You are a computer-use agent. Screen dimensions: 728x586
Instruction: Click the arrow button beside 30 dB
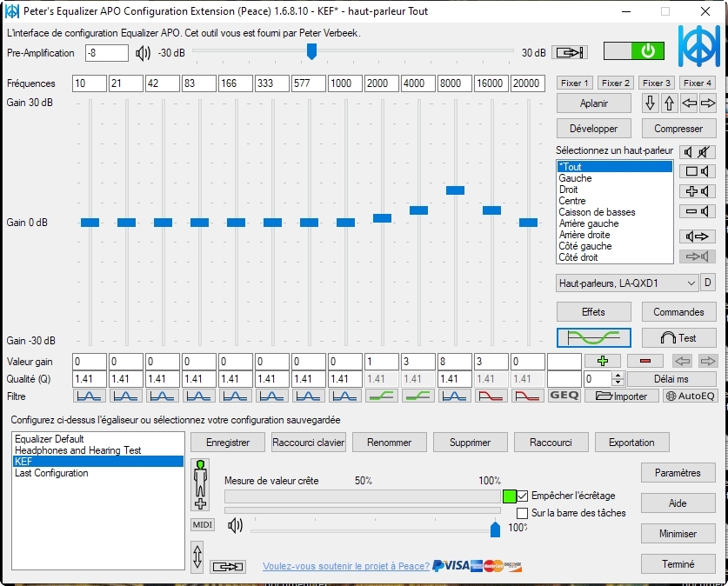pyautogui.click(x=570, y=52)
